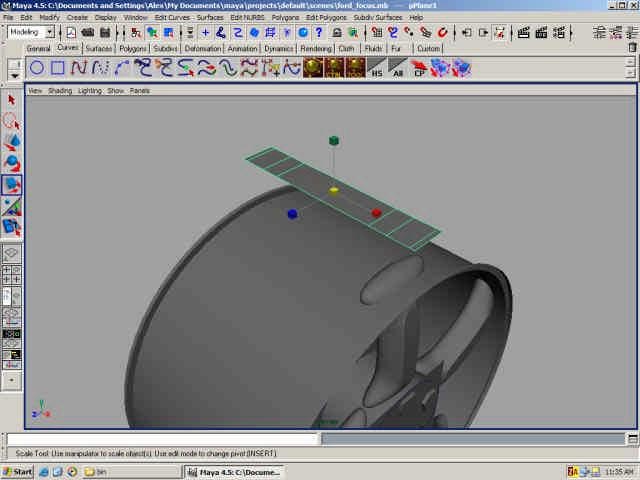640x480 pixels.
Task: Switch to the Polygons shelf tab
Action: [132, 48]
